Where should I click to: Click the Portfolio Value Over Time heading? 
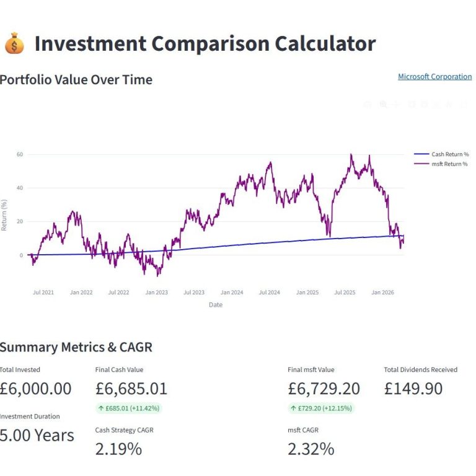(76, 80)
